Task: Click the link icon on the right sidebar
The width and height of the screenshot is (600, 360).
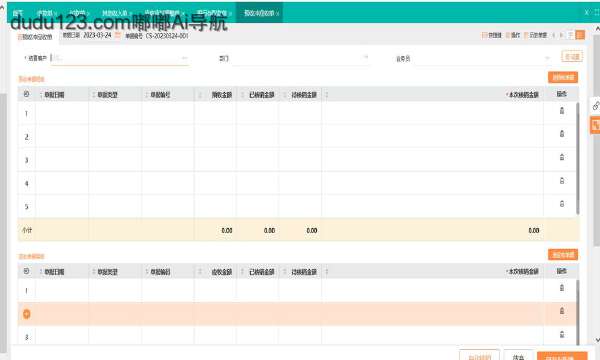Action: pos(595,105)
